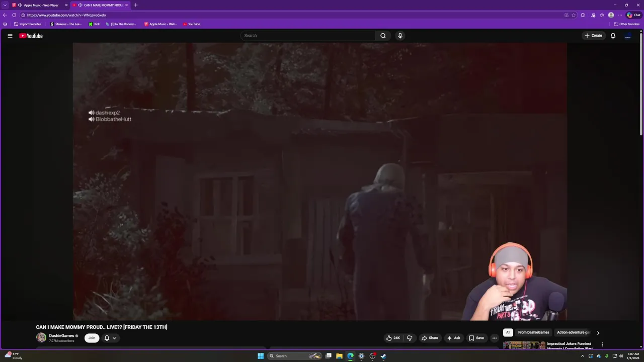Open a new browser tab
Screen dimensions: 644x362
135,5
